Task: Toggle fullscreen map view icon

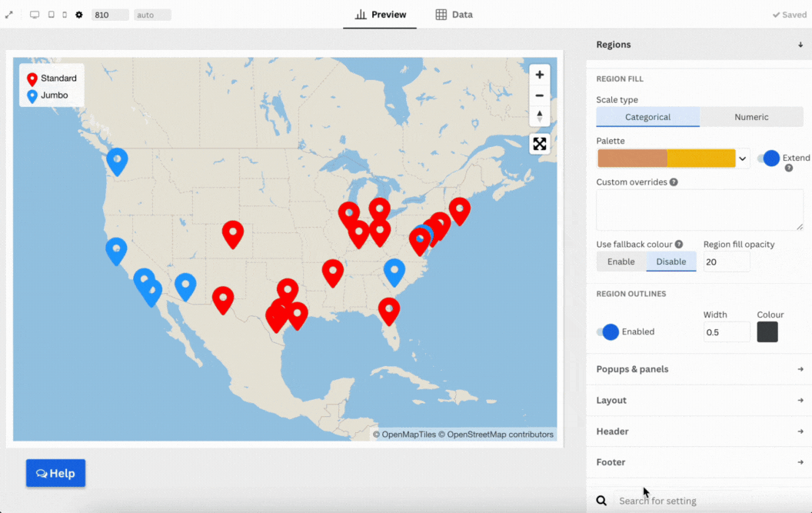Action: click(x=540, y=144)
